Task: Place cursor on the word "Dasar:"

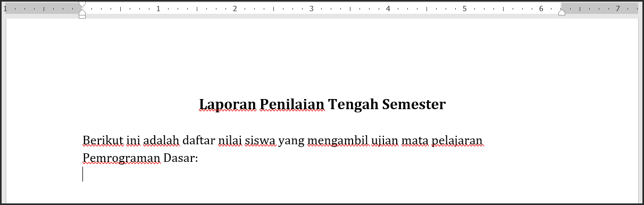Action: (181, 158)
